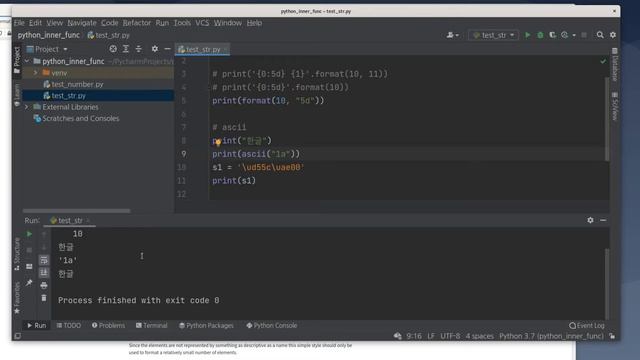Open the Python Console tool window

[x=271, y=325]
